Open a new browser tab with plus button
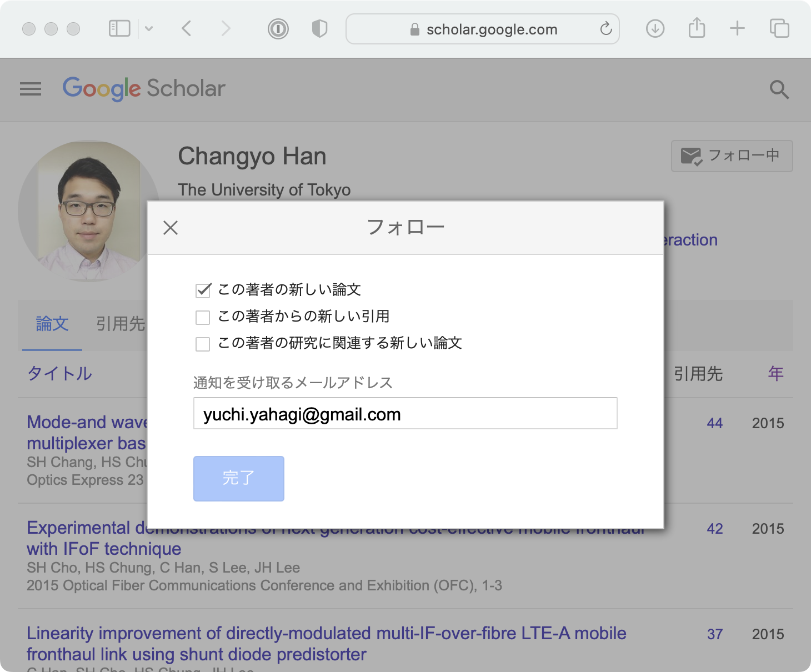Image resolution: width=811 pixels, height=672 pixels. (737, 28)
